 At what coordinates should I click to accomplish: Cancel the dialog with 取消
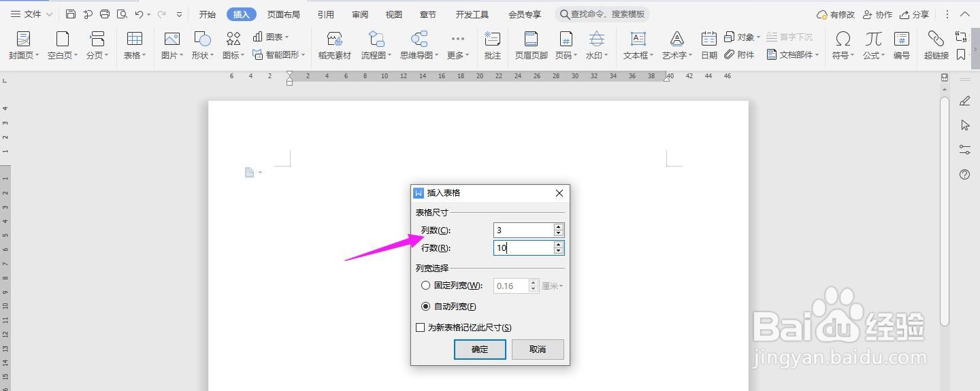coord(538,349)
